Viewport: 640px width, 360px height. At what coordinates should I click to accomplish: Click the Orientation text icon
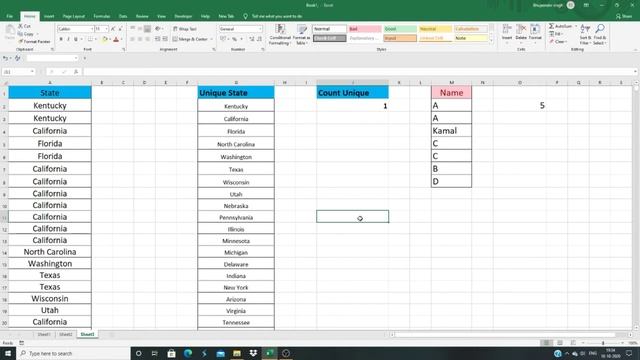pyautogui.click(x=158, y=29)
